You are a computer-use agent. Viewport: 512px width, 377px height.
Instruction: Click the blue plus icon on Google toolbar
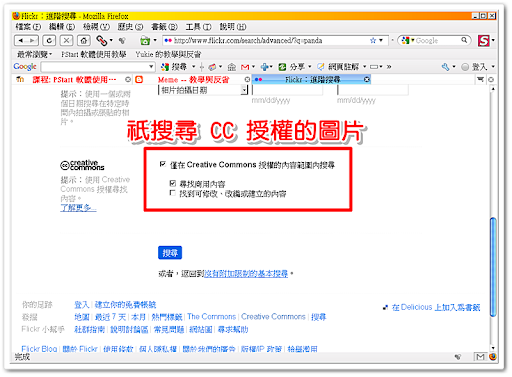(x=265, y=67)
